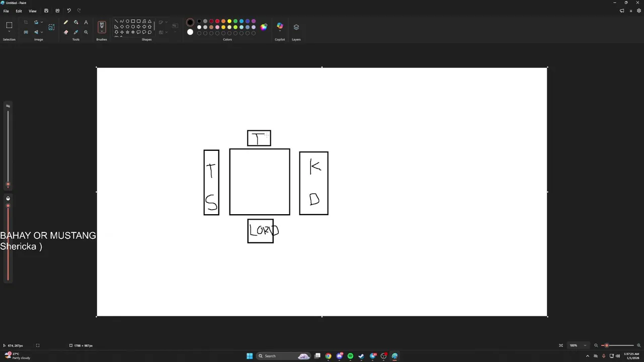Image resolution: width=644 pixels, height=362 pixels.
Task: Open the Windows Start menu
Action: 250,356
